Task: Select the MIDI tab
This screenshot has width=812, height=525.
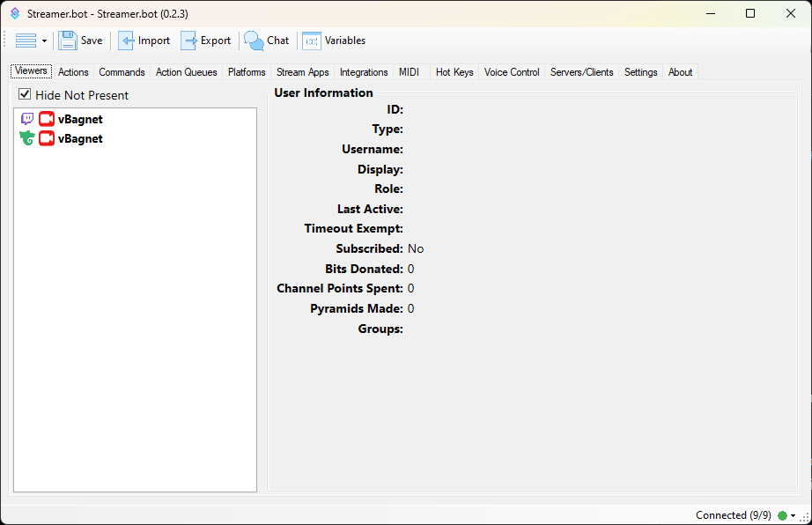Action: (410, 72)
